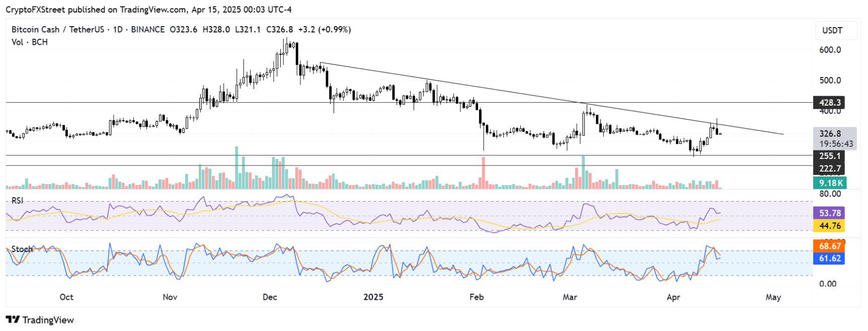Click the yellow RSI average tag 44.76
868x331 pixels.
click(x=829, y=226)
